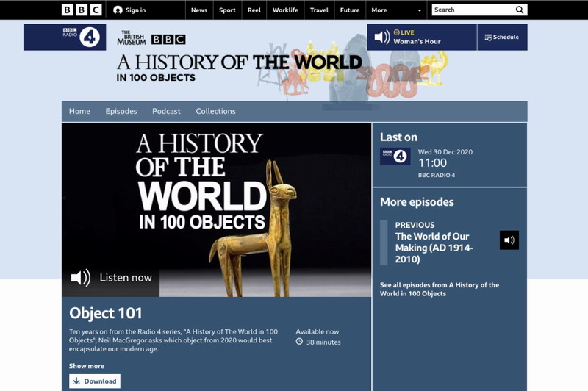
Task: Go to the Collections tab
Action: point(215,112)
